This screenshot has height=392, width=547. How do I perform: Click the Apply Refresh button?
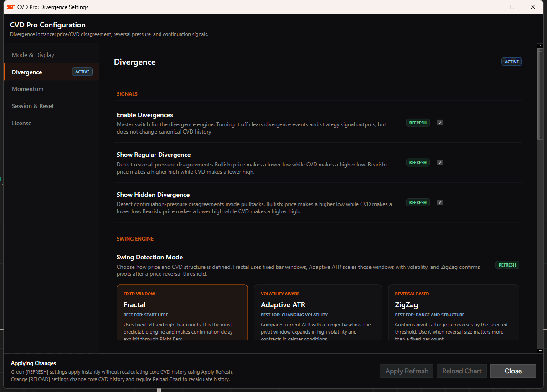pos(407,371)
